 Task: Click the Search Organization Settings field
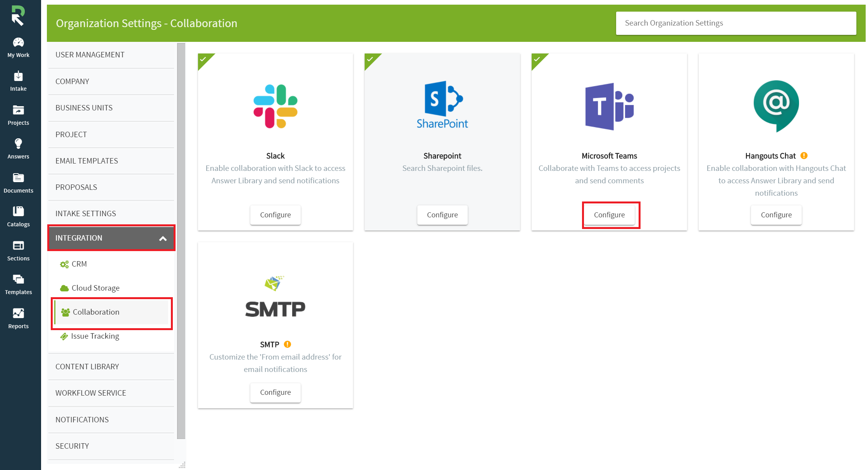pyautogui.click(x=736, y=23)
